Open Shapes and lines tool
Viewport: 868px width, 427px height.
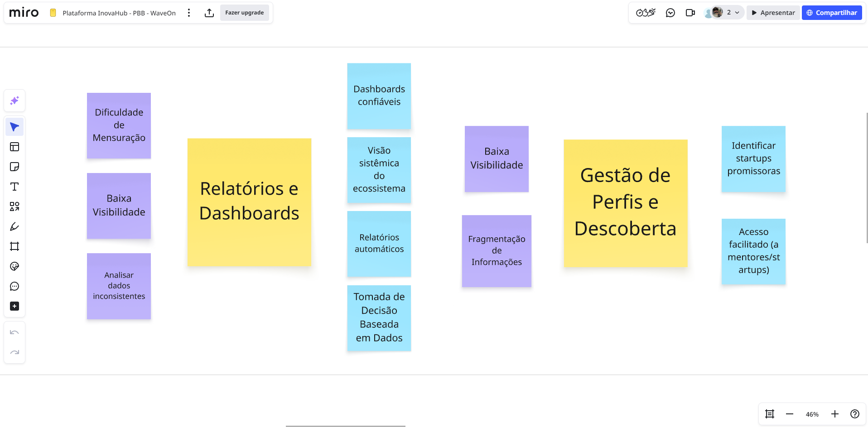coord(14,206)
